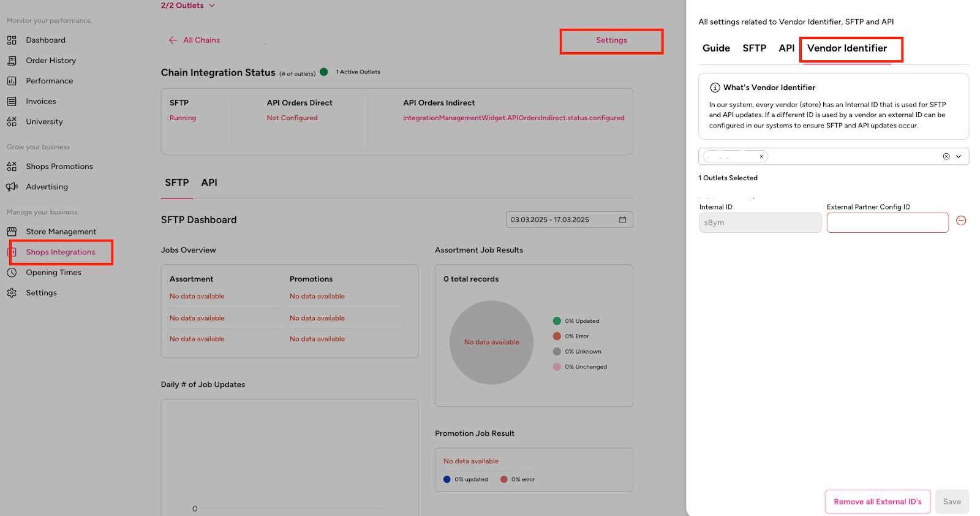Click the Dashboard icon in sidebar
The height and width of the screenshot is (516, 980).
coord(12,40)
